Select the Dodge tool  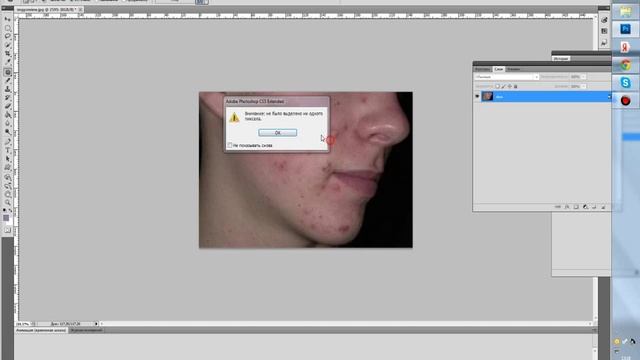coord(8,132)
